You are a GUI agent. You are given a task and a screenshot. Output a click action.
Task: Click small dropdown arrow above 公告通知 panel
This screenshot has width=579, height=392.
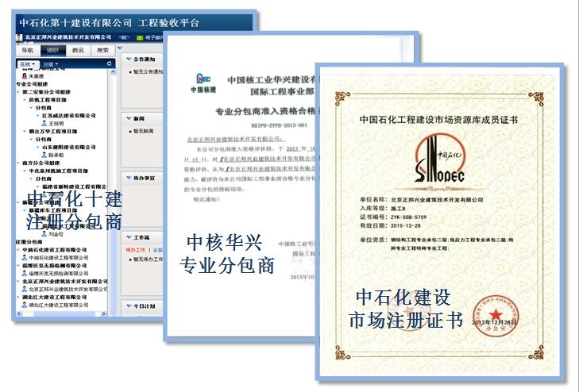pos(120,48)
